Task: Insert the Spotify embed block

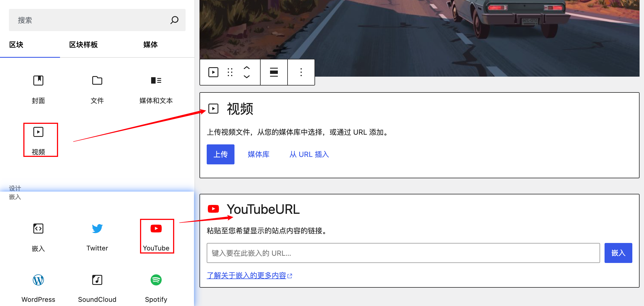Action: coord(156,288)
